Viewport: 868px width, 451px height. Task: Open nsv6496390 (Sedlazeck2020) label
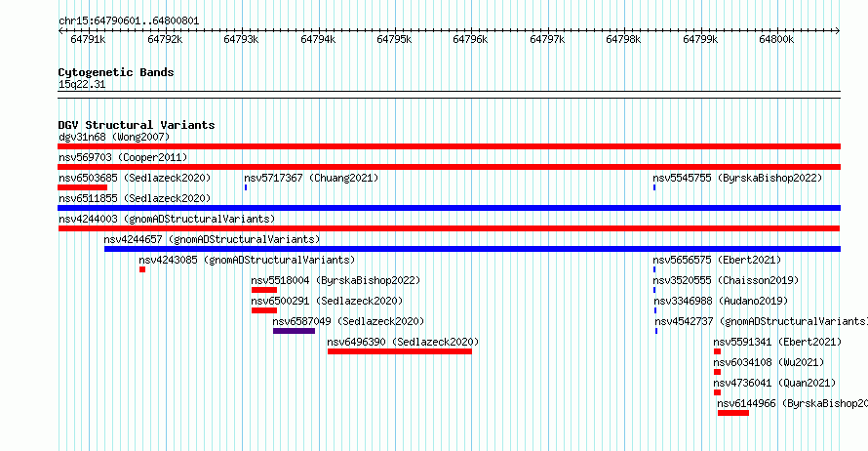[x=403, y=342]
